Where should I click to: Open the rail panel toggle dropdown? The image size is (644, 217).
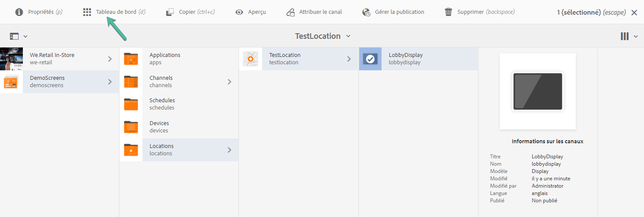(x=19, y=37)
